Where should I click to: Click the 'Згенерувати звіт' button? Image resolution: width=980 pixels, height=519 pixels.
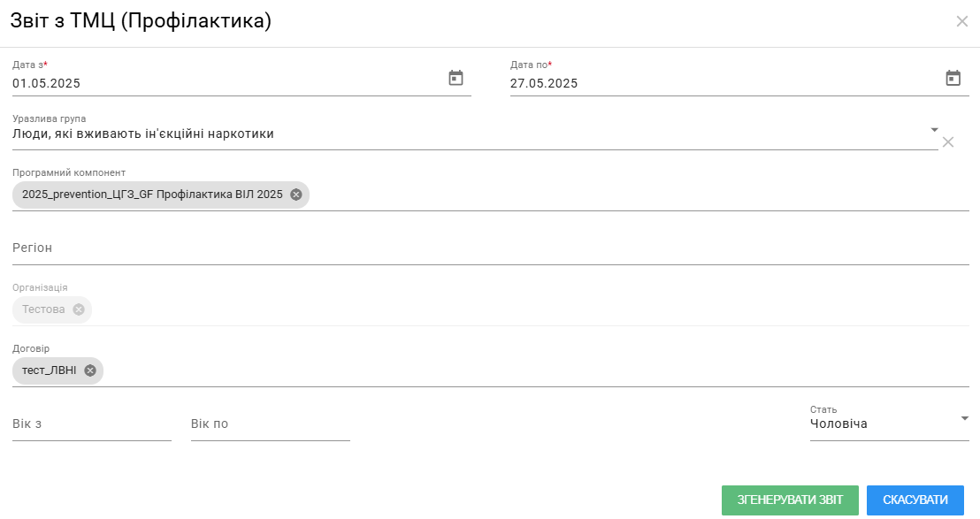pyautogui.click(x=790, y=500)
